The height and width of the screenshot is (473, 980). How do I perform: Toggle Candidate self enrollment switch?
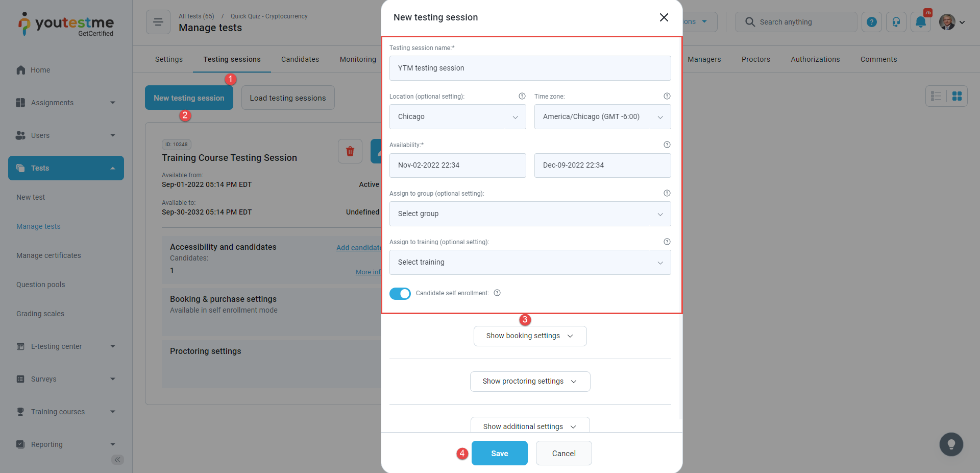coord(400,294)
